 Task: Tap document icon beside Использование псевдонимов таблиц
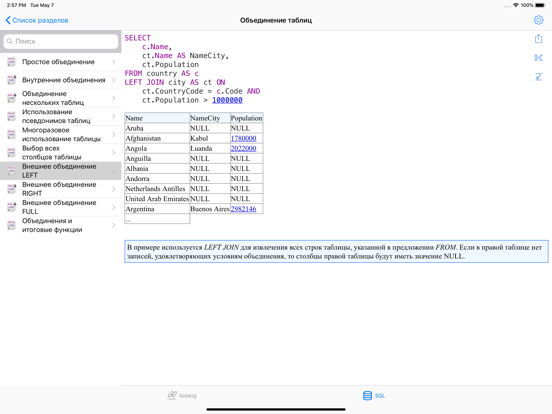12,116
